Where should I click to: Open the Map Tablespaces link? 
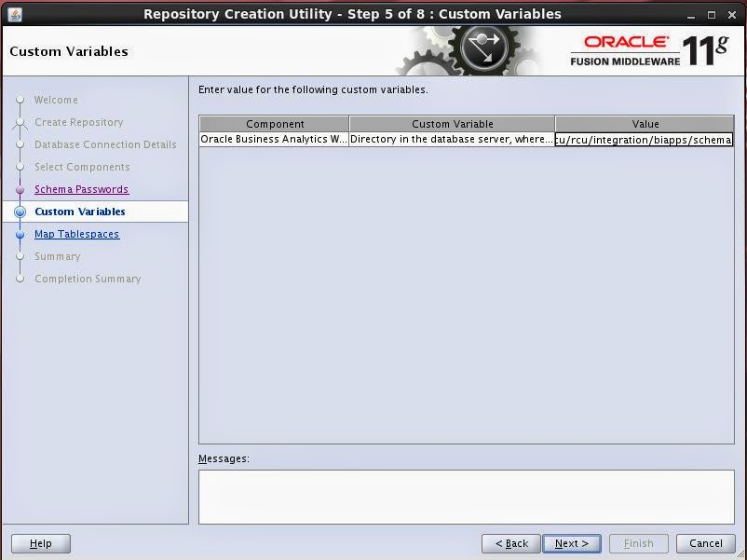[76, 234]
